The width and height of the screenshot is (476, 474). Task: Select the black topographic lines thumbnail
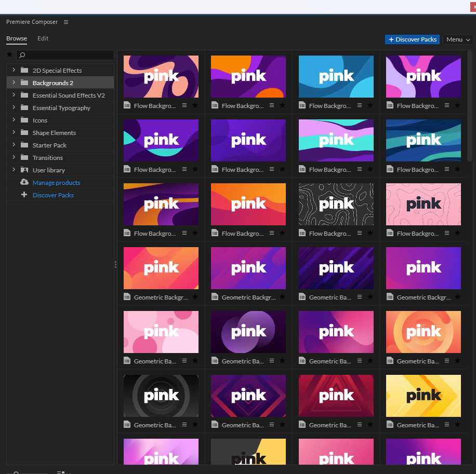coord(336,204)
